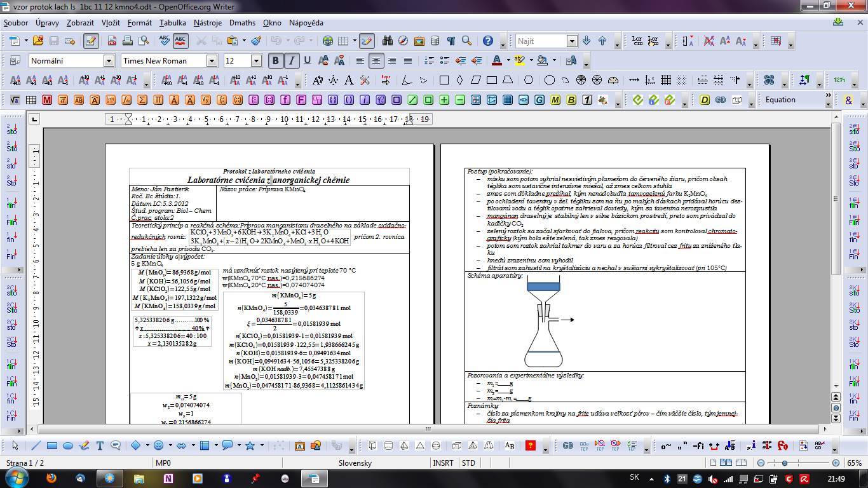Open the Tabulka menu
868x488 pixels.
[x=173, y=23]
